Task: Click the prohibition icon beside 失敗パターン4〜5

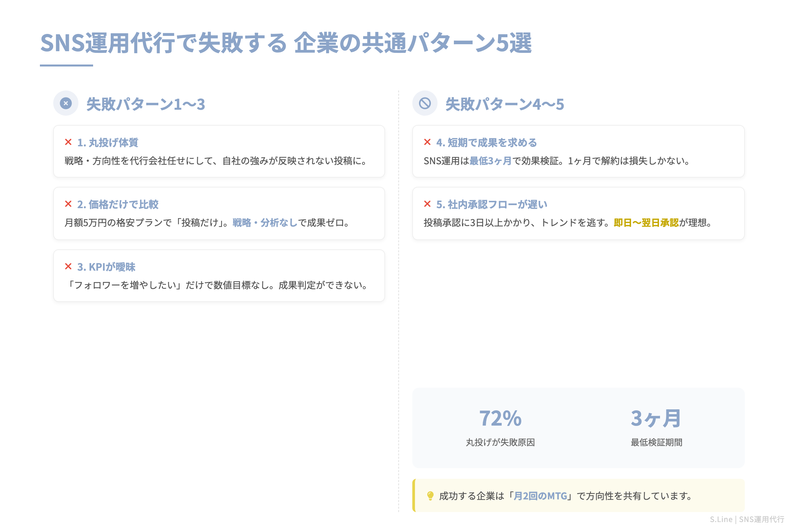Action: (x=426, y=103)
